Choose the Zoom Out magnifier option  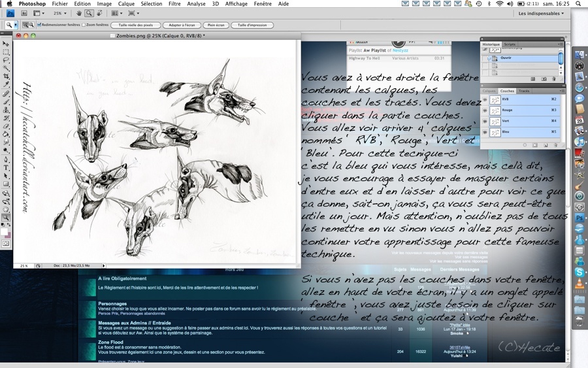[30, 25]
